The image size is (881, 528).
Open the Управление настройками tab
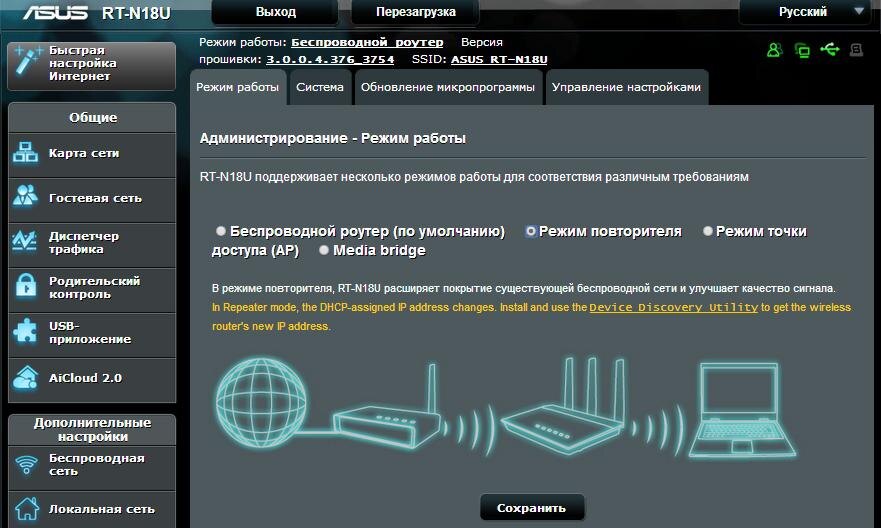[x=626, y=87]
